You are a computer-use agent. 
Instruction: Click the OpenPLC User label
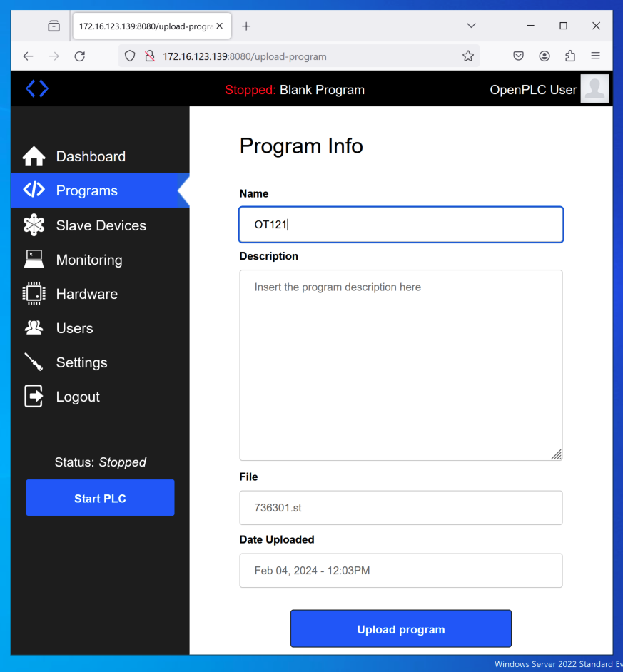click(x=533, y=90)
